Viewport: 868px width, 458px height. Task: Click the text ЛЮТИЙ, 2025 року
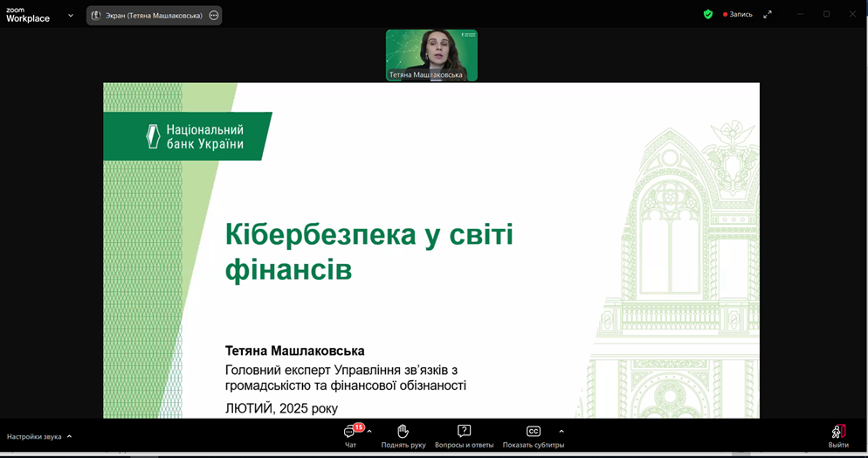281,409
